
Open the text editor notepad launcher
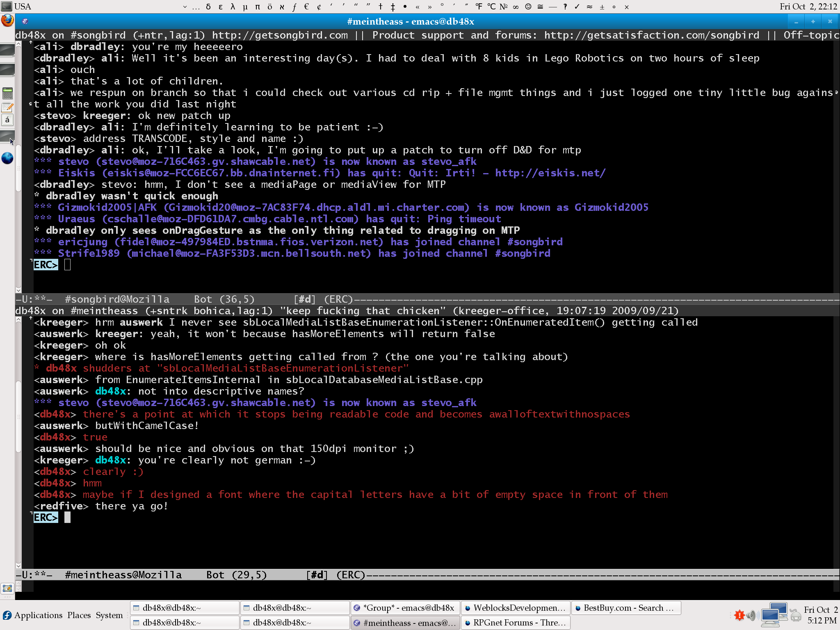point(7,107)
